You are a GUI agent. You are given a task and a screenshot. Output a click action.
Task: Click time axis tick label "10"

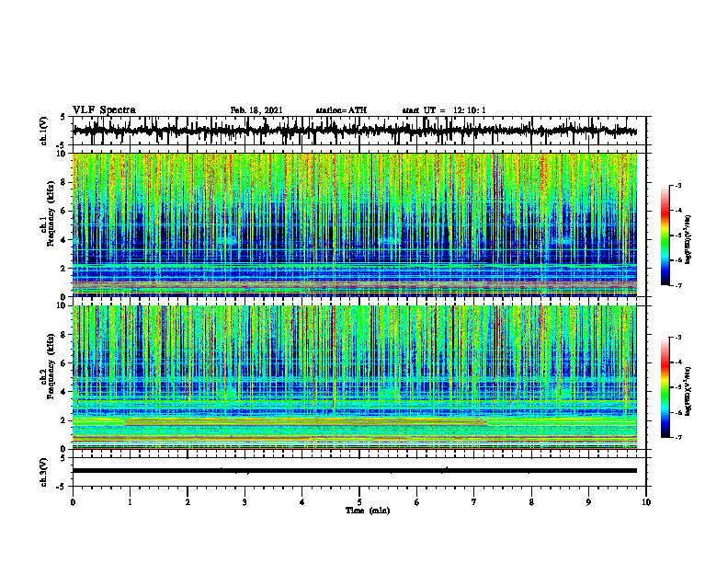pos(646,502)
